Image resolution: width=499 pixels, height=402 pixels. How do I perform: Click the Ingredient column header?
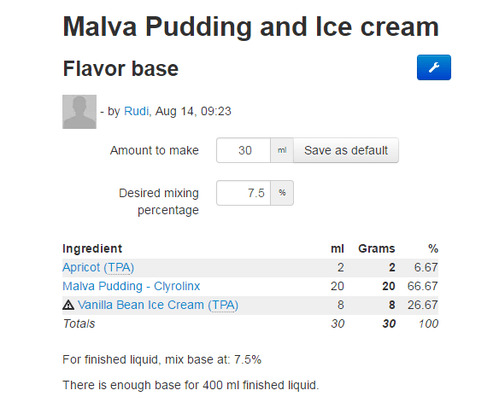[x=92, y=249]
